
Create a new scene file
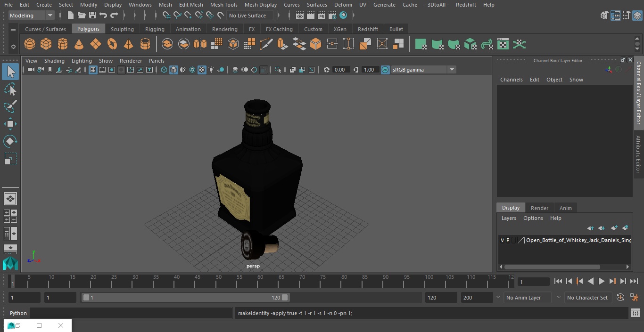[x=70, y=16]
